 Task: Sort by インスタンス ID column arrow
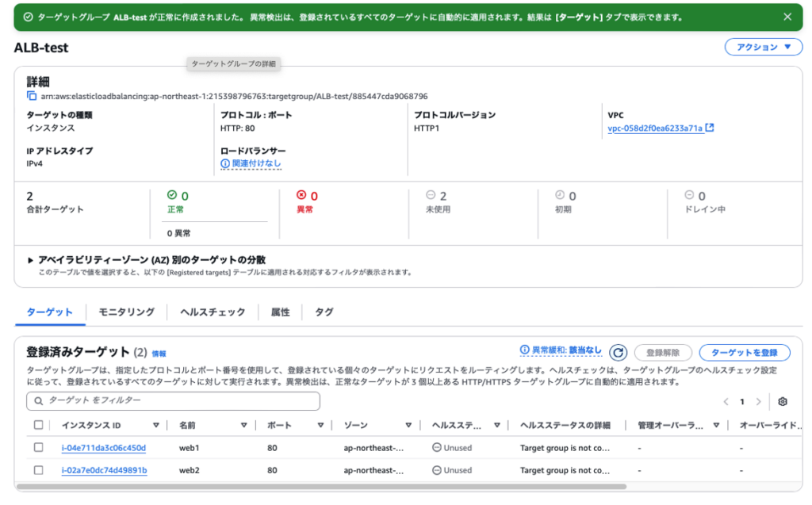tap(155, 425)
